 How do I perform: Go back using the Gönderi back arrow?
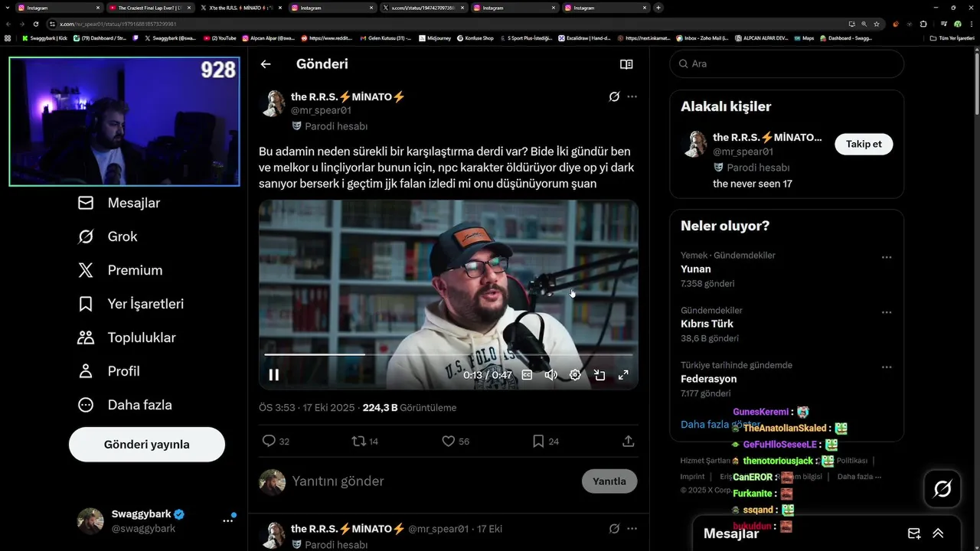(x=266, y=64)
